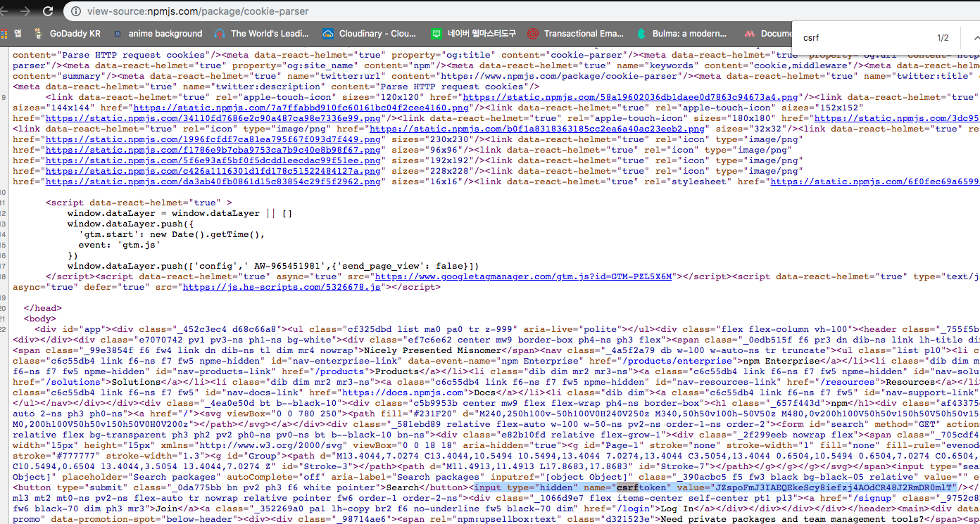The height and width of the screenshot is (524, 980).
Task: Click the Nicely Presented Misnomer text
Action: 435,350
